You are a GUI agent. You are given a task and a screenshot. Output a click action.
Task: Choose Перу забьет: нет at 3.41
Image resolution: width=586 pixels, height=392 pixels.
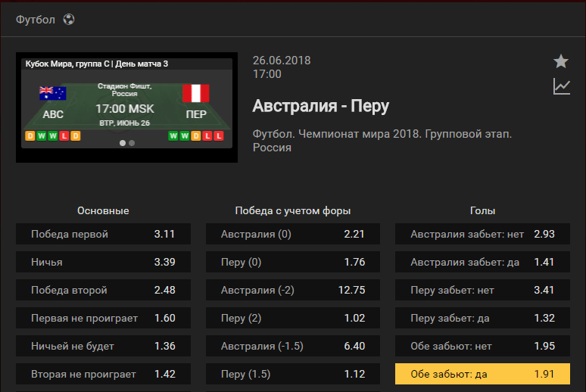(x=482, y=290)
